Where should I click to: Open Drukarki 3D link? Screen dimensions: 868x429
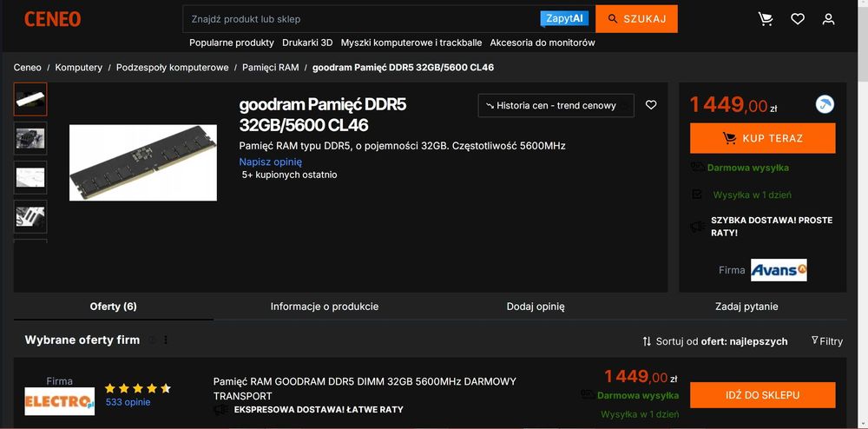(x=307, y=43)
